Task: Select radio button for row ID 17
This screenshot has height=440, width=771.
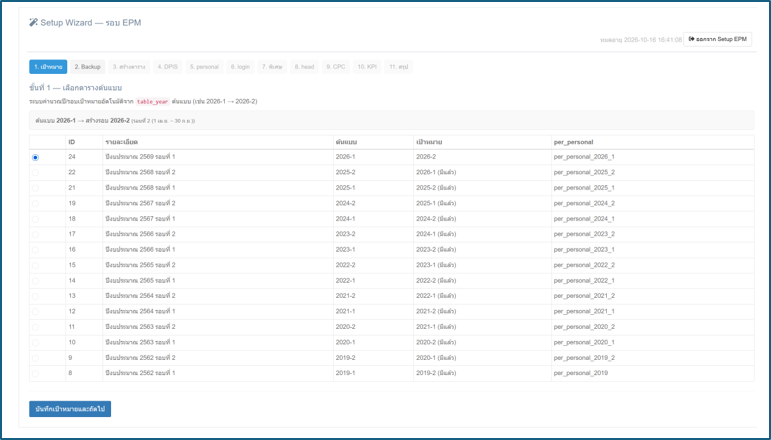Action: pos(35,235)
